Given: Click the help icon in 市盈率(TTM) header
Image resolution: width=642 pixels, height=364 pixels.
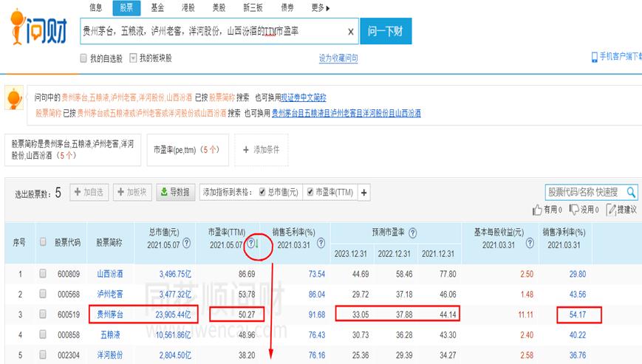Looking at the screenshot, I should pyautogui.click(x=250, y=244).
